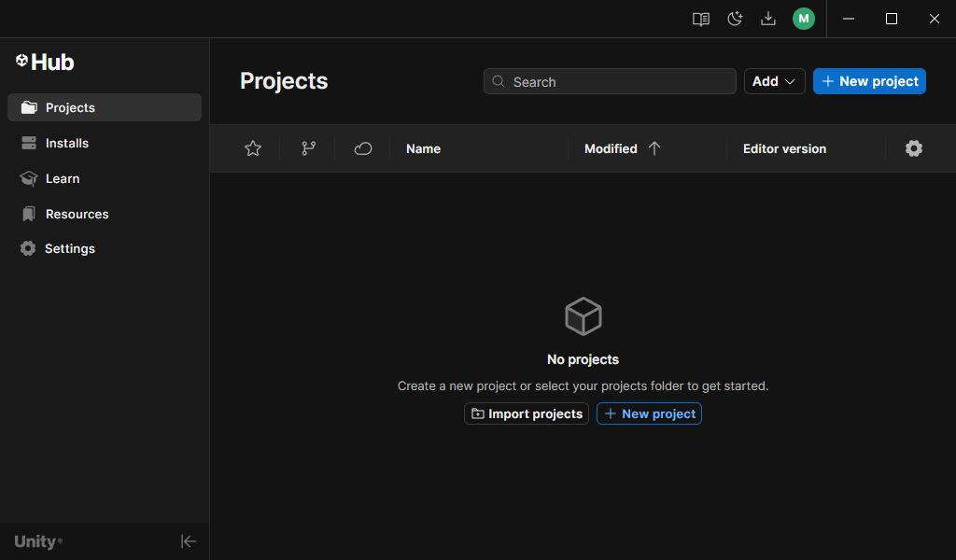This screenshot has width=956, height=560.
Task: Maximize the Unity Hub window
Action: 892,19
